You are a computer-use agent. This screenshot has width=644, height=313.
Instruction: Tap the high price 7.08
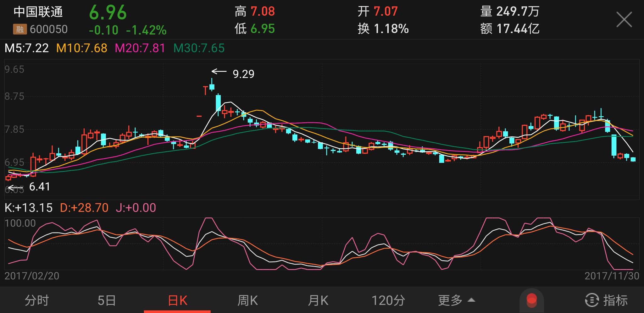263,12
